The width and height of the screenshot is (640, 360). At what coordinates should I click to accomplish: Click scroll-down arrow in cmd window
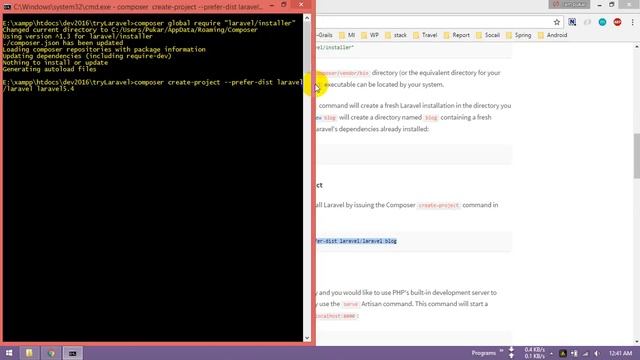[307, 338]
